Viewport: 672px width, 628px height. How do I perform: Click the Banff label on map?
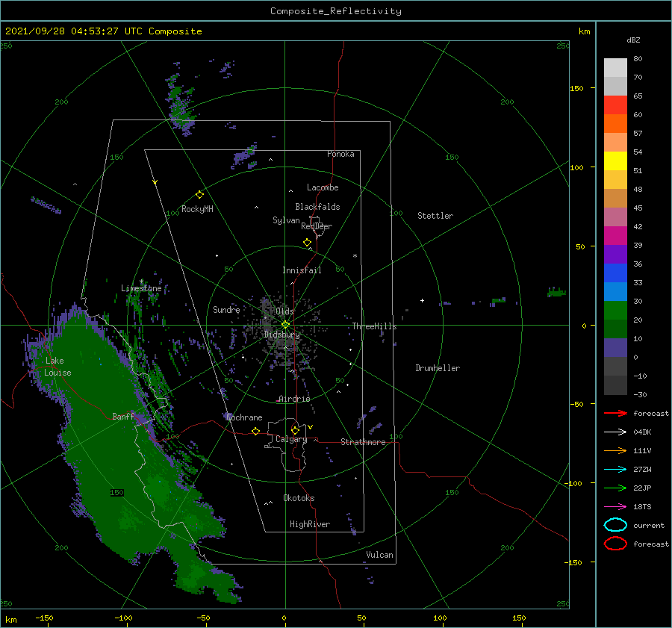[x=123, y=416]
